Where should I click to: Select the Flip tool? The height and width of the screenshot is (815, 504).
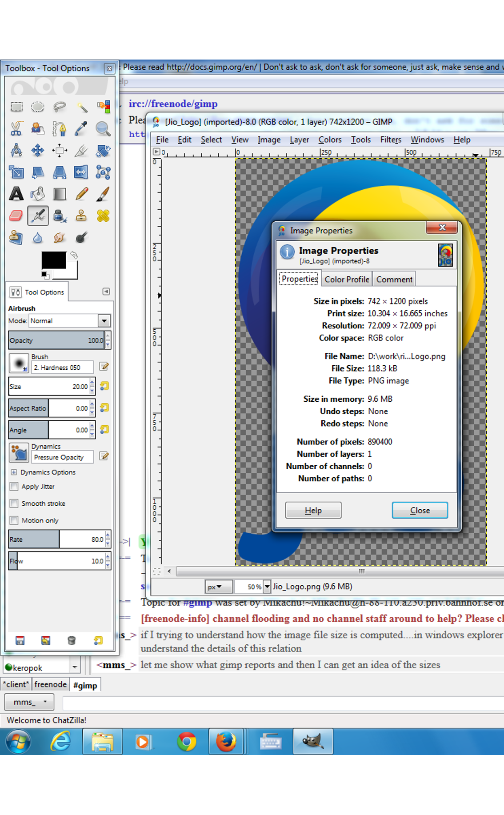(81, 172)
